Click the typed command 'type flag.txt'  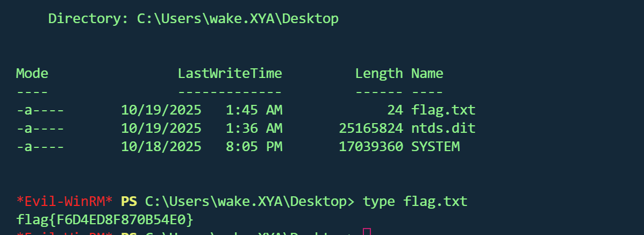[415, 202]
